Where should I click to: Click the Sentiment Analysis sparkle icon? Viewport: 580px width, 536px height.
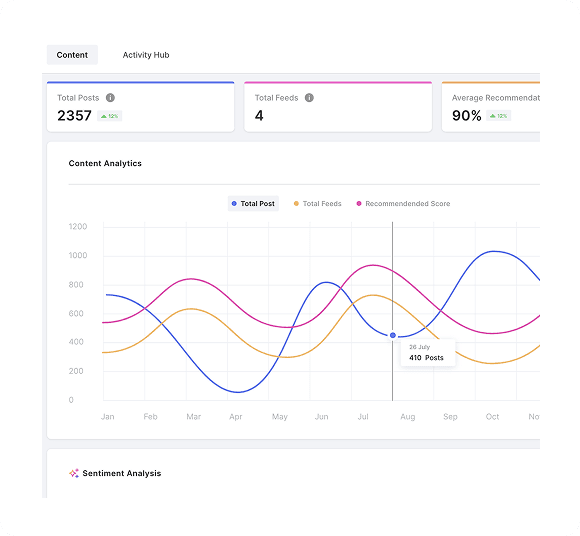coord(74,473)
